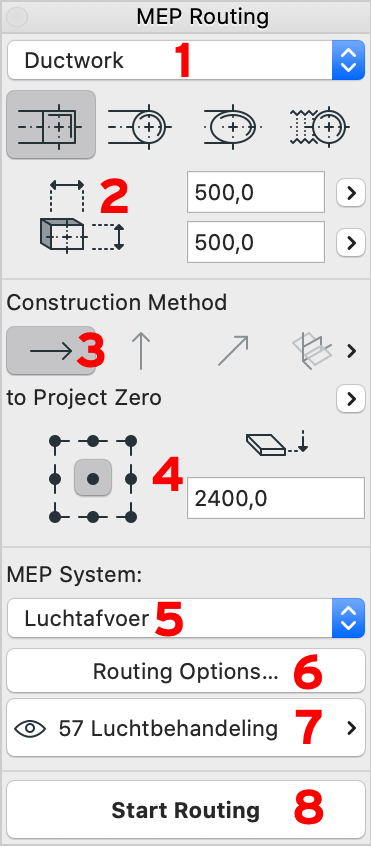Select the top-left anchor point
This screenshot has height=847, width=371.
tap(55, 441)
